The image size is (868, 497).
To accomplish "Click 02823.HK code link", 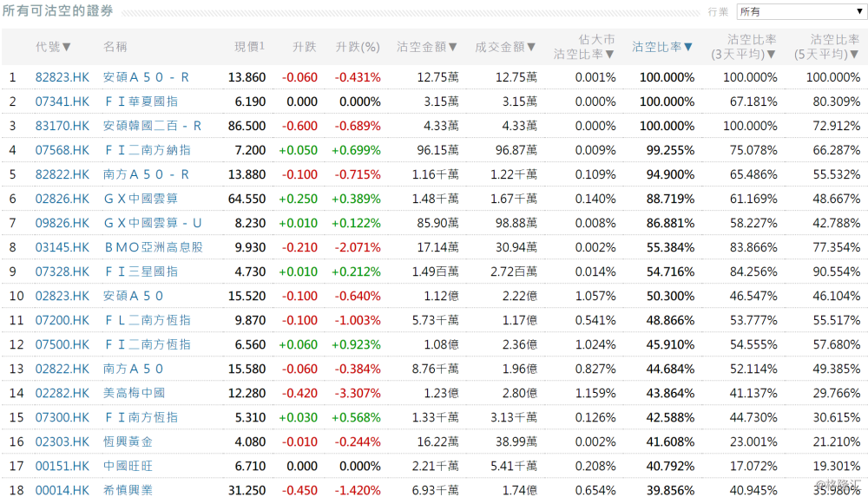I will [x=62, y=296].
